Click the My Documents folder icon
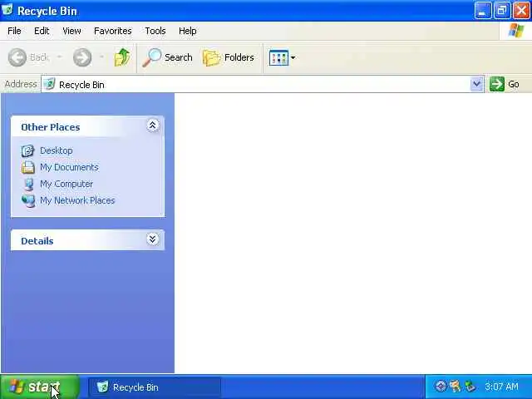This screenshot has height=399, width=532. coord(27,167)
